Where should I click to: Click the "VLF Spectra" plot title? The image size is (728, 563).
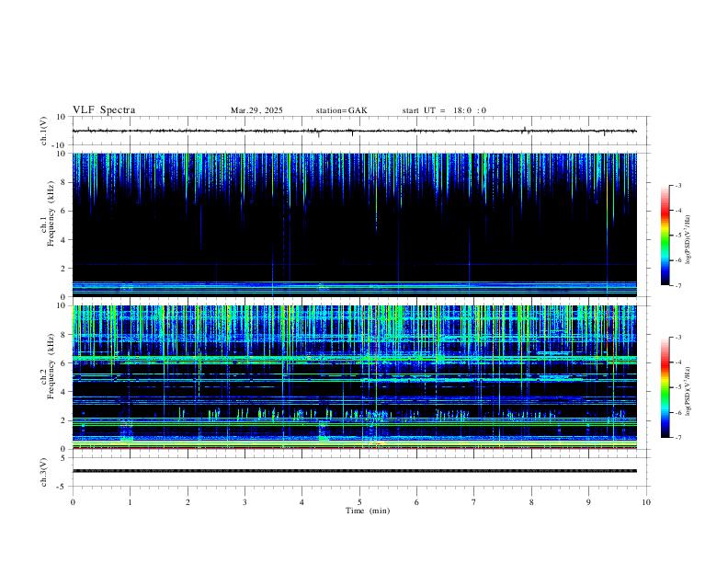(x=104, y=110)
